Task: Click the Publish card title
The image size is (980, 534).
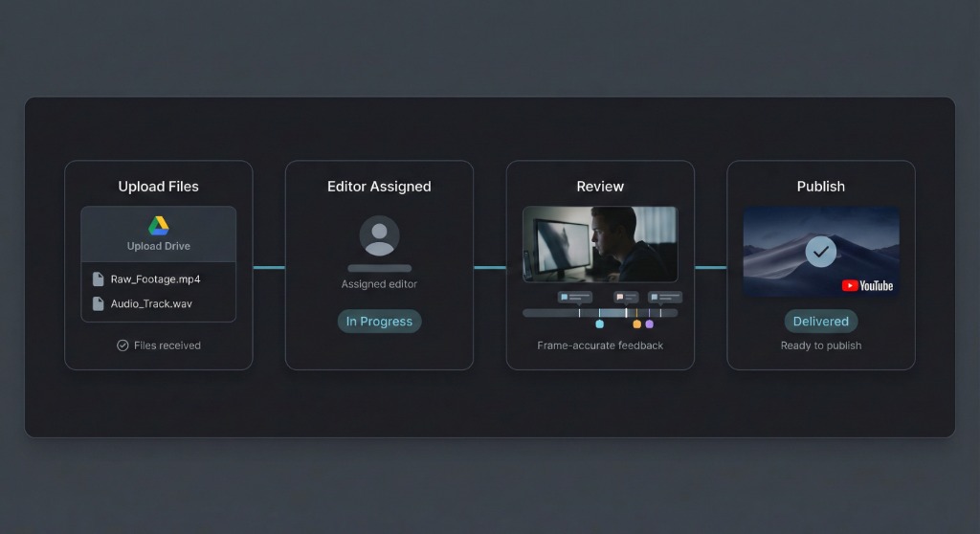Action: [820, 187]
